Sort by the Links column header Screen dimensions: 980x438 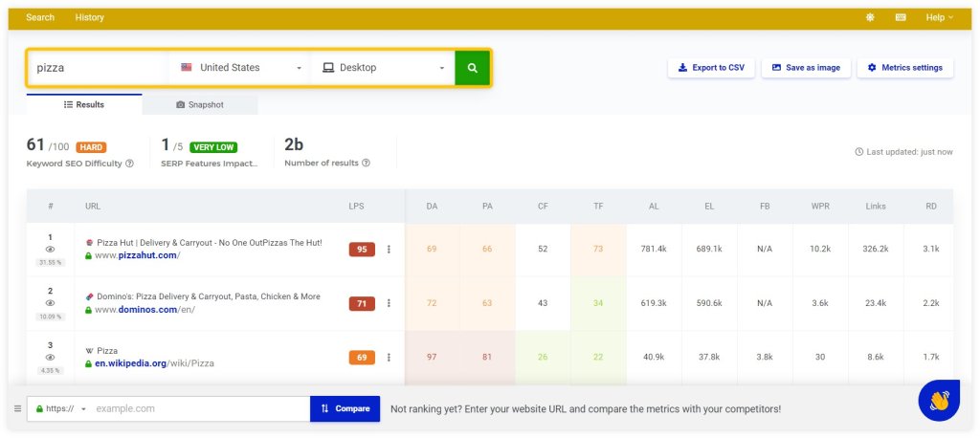[876, 207]
